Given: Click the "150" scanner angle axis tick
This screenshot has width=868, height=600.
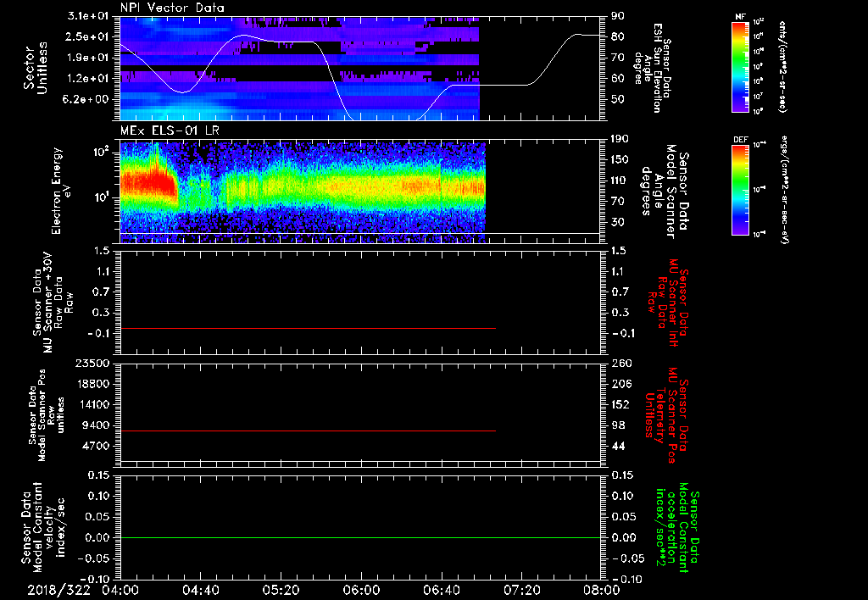Looking at the screenshot, I should click(620, 159).
